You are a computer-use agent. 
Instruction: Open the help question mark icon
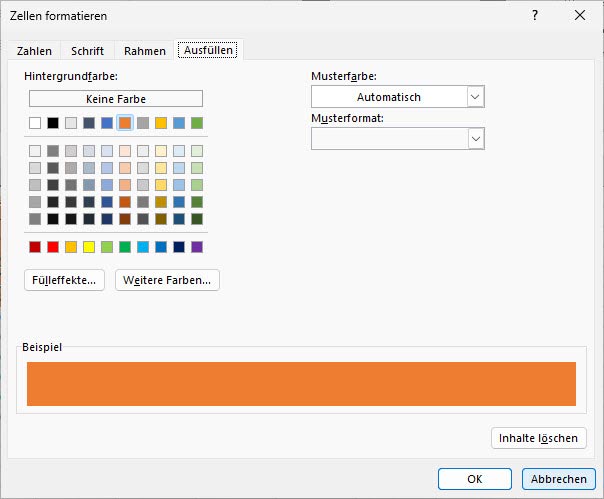pos(535,15)
